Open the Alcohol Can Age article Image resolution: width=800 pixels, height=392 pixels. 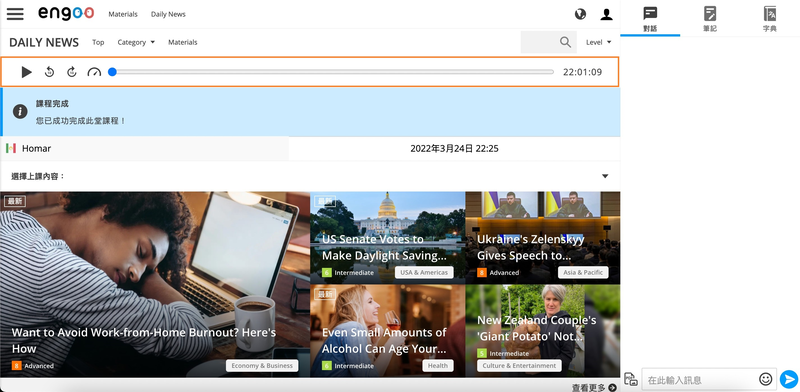pos(387,331)
